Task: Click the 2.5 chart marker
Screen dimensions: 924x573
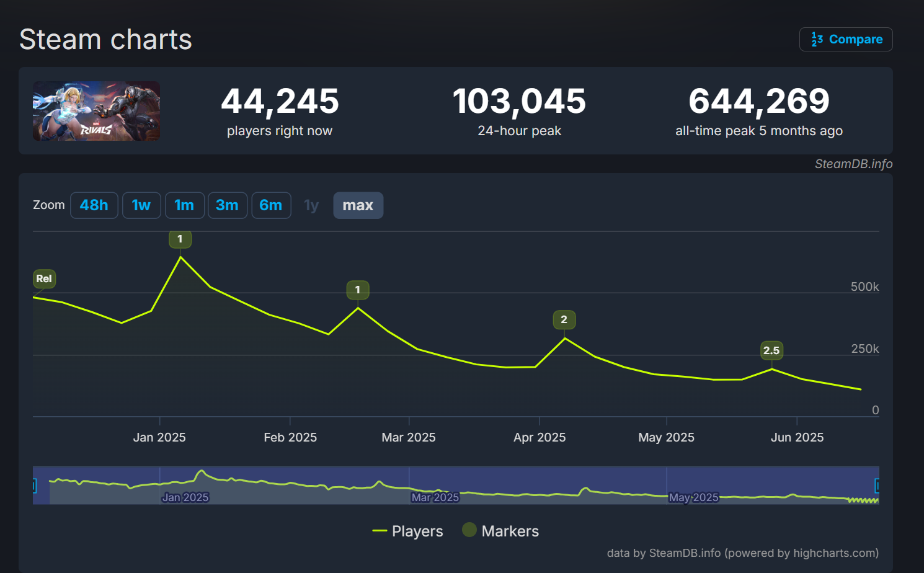Action: [771, 350]
